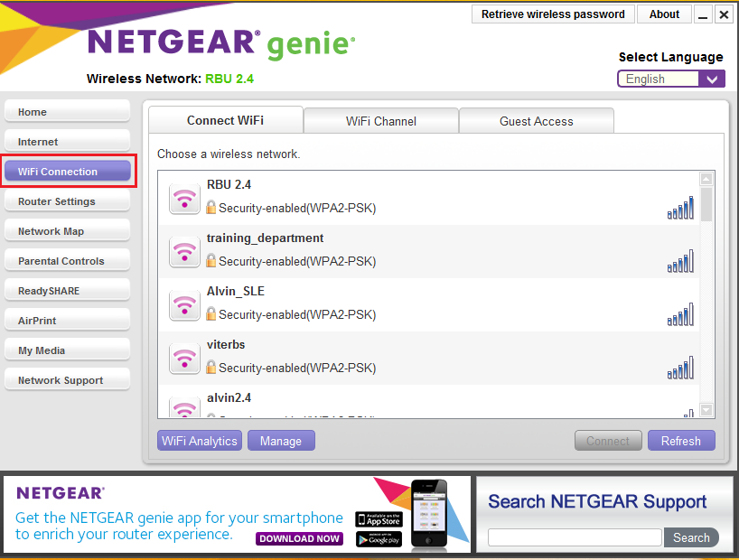Screen dimensions: 739x560
Task: Click the NETGEAR genie logo
Action: 221,44
